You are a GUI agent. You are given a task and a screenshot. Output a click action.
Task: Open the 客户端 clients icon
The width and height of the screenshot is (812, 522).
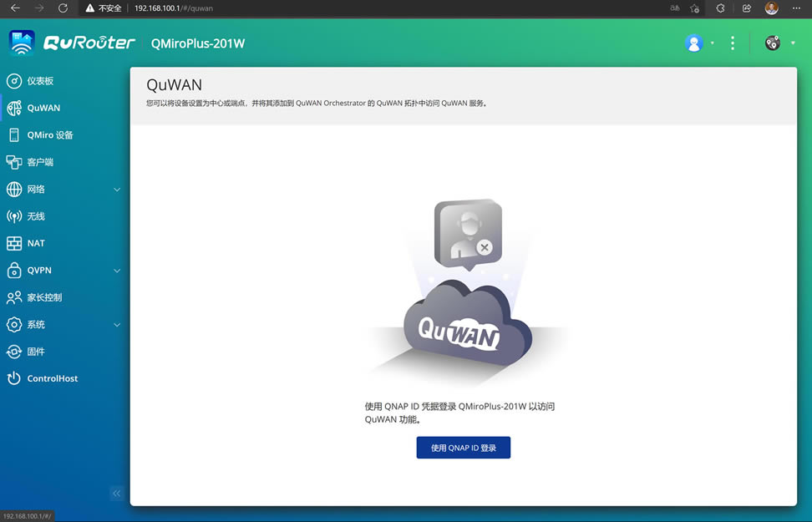(x=14, y=162)
